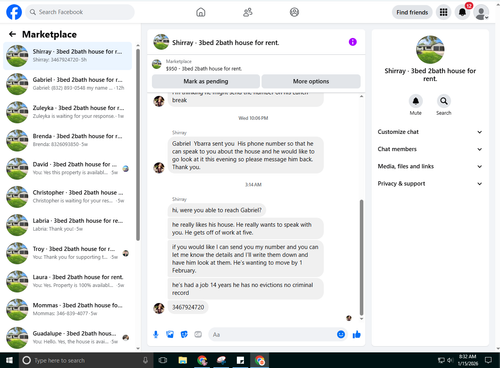
Task: Expand the Customize chat section
Action: (x=430, y=132)
